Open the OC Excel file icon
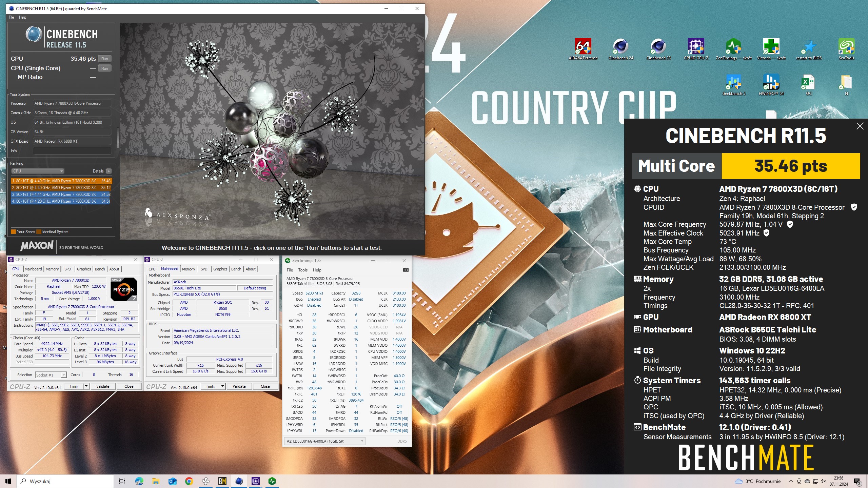This screenshot has height=488, width=868. tap(809, 85)
